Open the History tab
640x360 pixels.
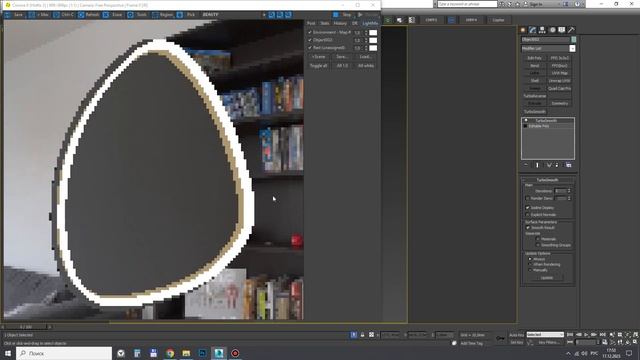pos(340,23)
